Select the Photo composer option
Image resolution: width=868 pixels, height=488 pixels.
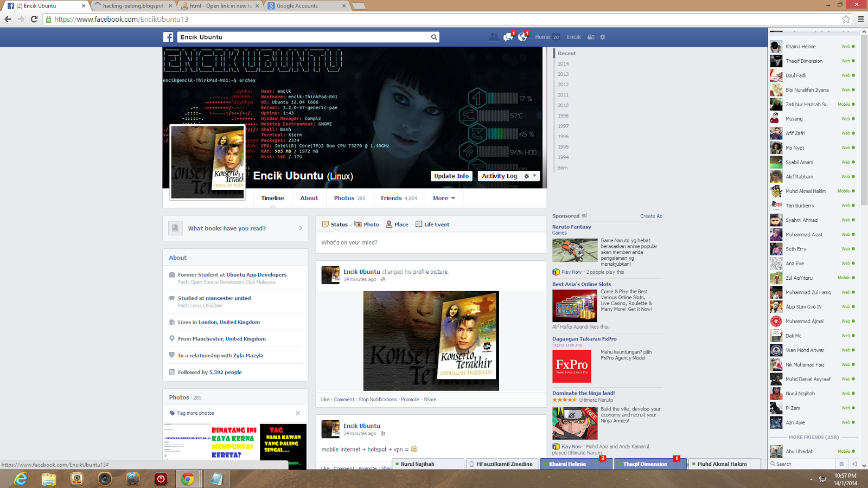(x=367, y=224)
